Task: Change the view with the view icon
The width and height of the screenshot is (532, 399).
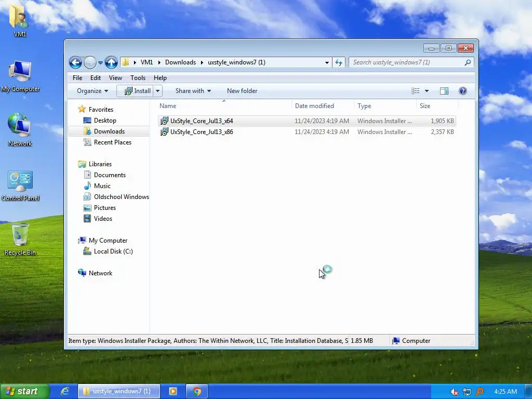Action: 415,91
